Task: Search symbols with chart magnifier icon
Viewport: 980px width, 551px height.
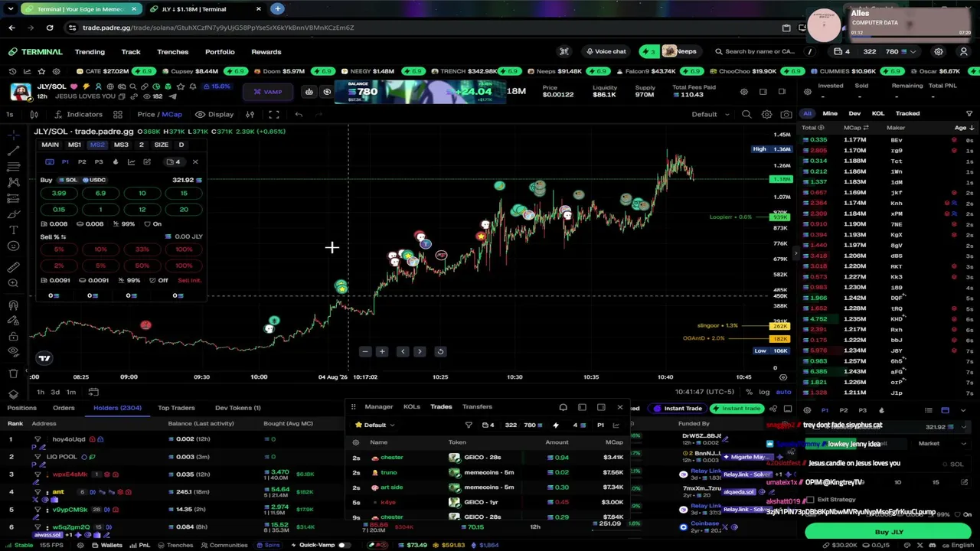Action: tap(746, 115)
